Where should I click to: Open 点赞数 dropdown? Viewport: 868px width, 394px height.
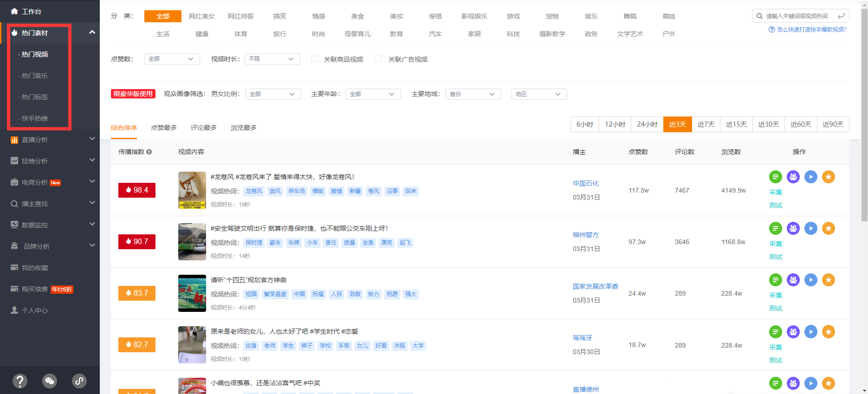click(172, 59)
